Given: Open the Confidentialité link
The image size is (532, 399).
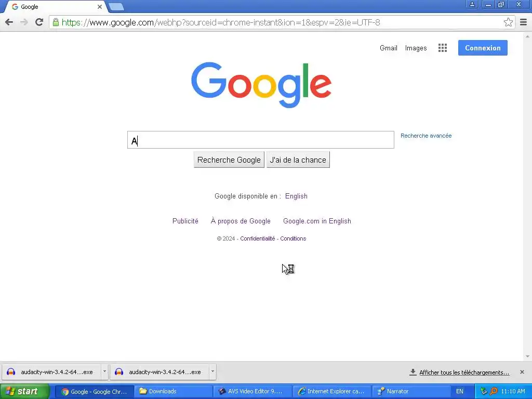Looking at the screenshot, I should [258, 238].
